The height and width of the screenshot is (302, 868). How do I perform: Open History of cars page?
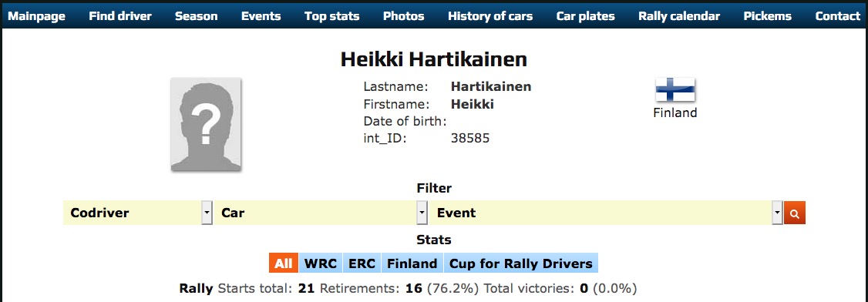pos(490,16)
